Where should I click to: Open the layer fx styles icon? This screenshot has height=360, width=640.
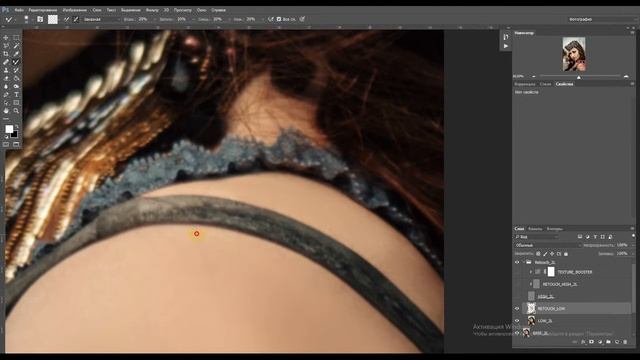point(583,342)
